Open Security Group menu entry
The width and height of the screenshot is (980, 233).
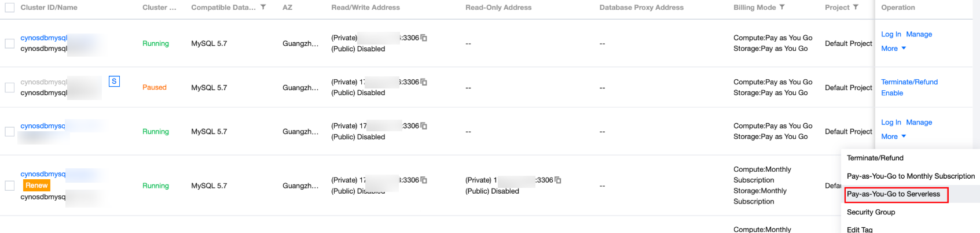871,212
